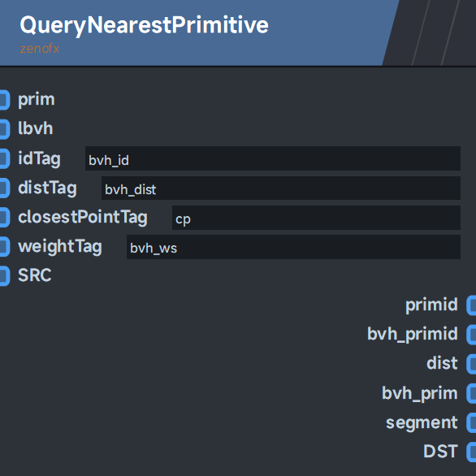Image resolution: width=476 pixels, height=476 pixels.
Task: Click the weightTag input socket
Action: (x=5, y=246)
